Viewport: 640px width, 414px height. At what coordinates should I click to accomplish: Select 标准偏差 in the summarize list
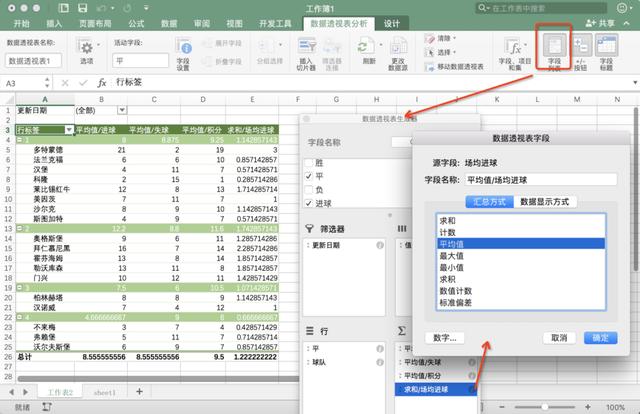pos(521,303)
